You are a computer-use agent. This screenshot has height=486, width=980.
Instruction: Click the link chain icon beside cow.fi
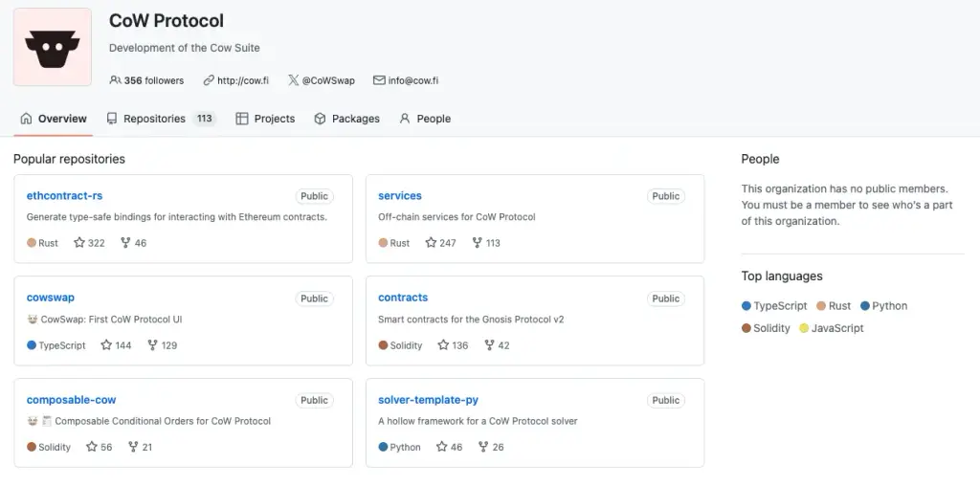tap(209, 80)
